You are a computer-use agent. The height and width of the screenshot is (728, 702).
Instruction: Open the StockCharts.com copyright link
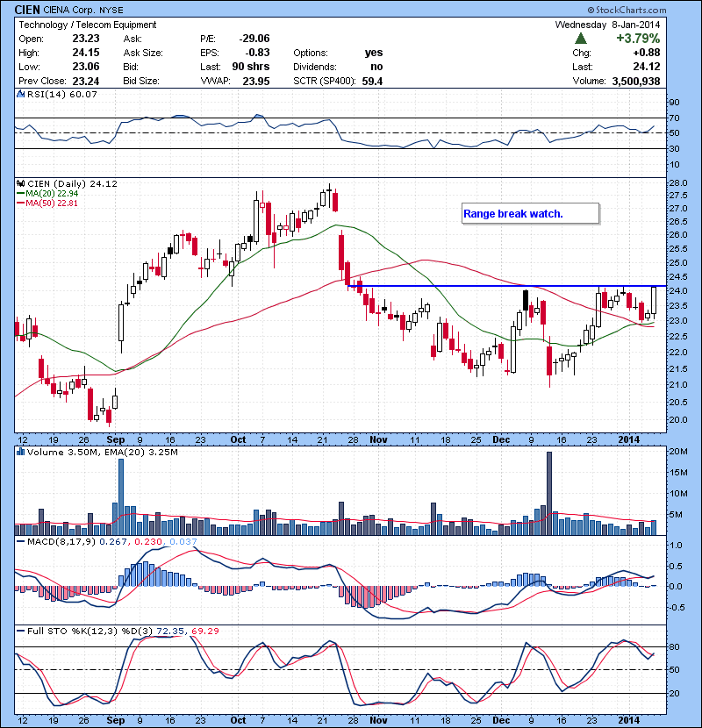(x=627, y=10)
